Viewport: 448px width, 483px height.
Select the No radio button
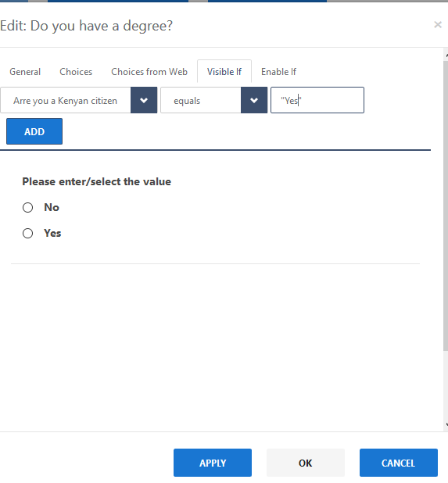click(x=27, y=207)
